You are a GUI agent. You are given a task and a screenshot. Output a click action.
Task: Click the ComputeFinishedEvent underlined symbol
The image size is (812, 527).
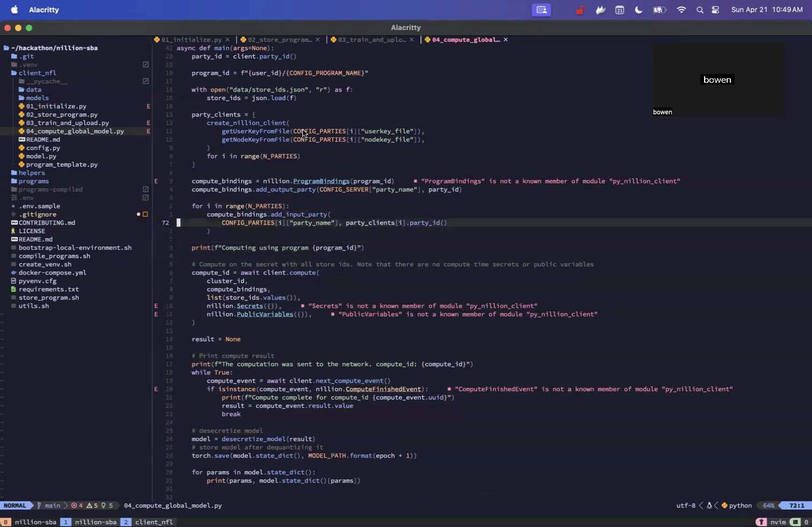point(383,389)
